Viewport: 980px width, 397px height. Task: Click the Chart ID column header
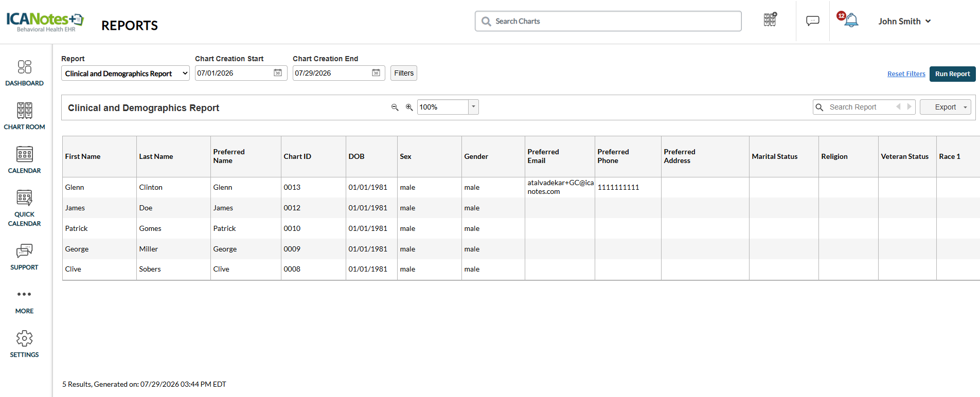coord(313,156)
